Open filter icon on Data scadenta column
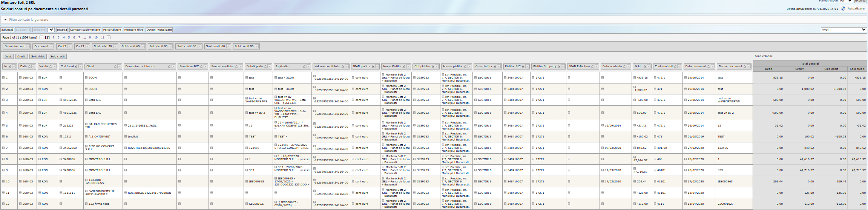This screenshot has height=210, width=868. (629, 66)
